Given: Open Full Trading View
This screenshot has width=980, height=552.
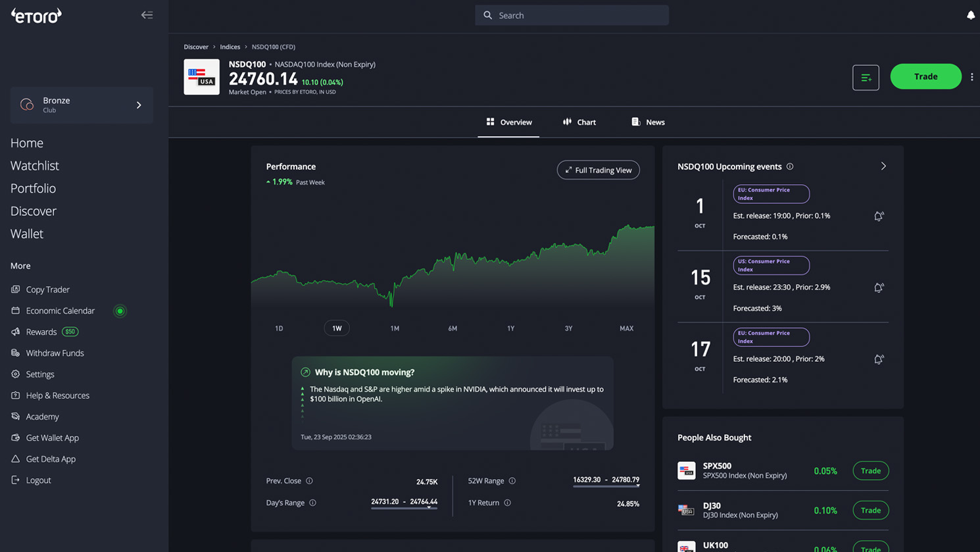Looking at the screenshot, I should point(598,170).
